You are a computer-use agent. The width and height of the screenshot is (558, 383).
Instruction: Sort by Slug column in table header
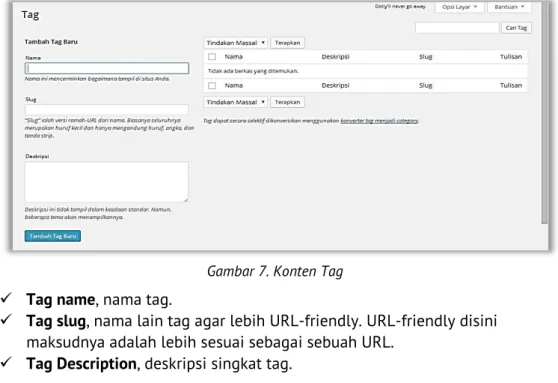click(x=426, y=57)
